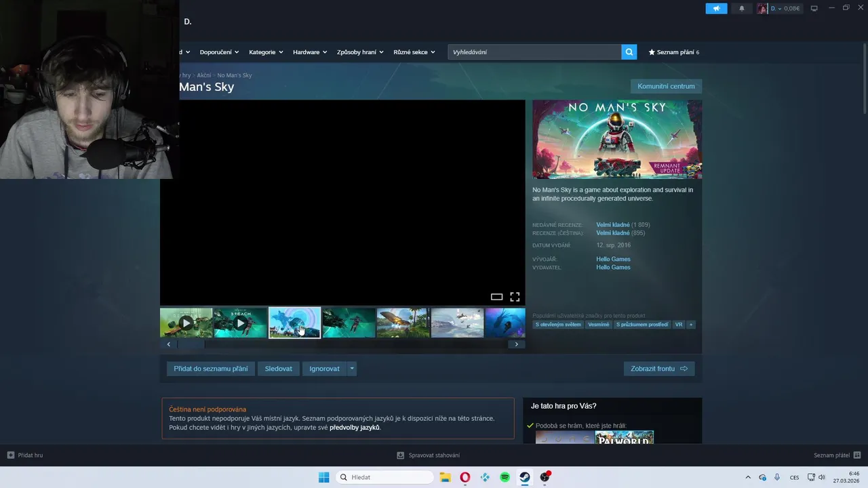868x488 pixels.
Task: Open the Hardware menu
Action: point(310,52)
